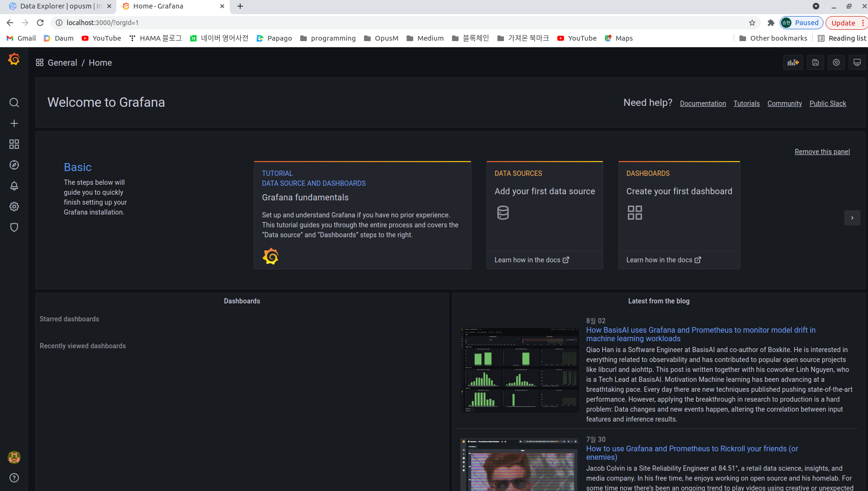Open the Medium bookmarks folder
The height and width of the screenshot is (491, 868).
pos(425,38)
